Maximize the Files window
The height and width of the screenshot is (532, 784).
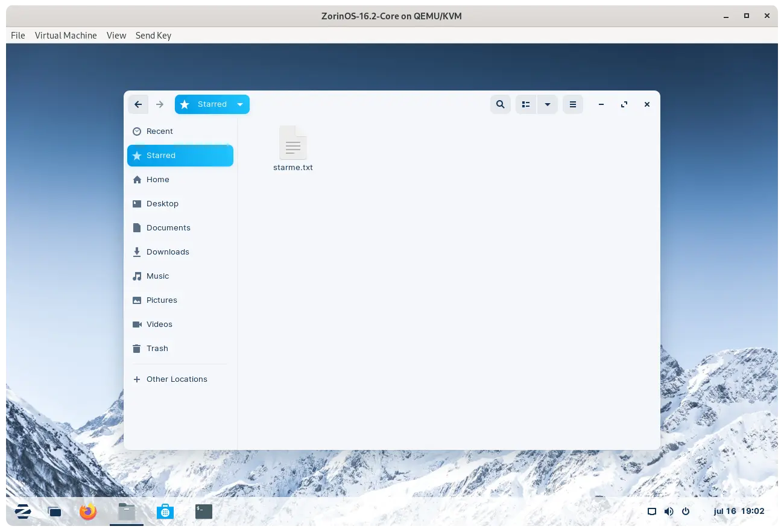point(624,104)
